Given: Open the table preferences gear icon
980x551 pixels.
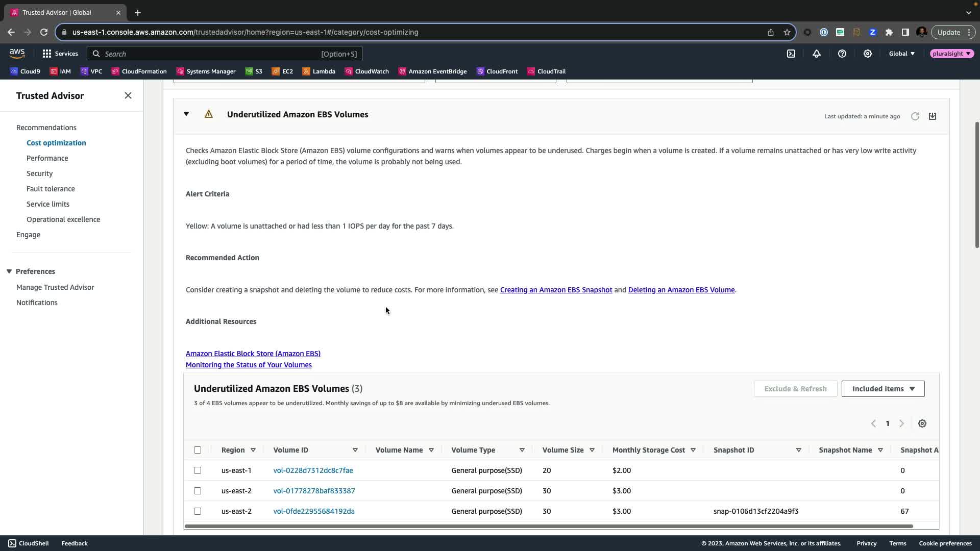Looking at the screenshot, I should click(x=922, y=423).
